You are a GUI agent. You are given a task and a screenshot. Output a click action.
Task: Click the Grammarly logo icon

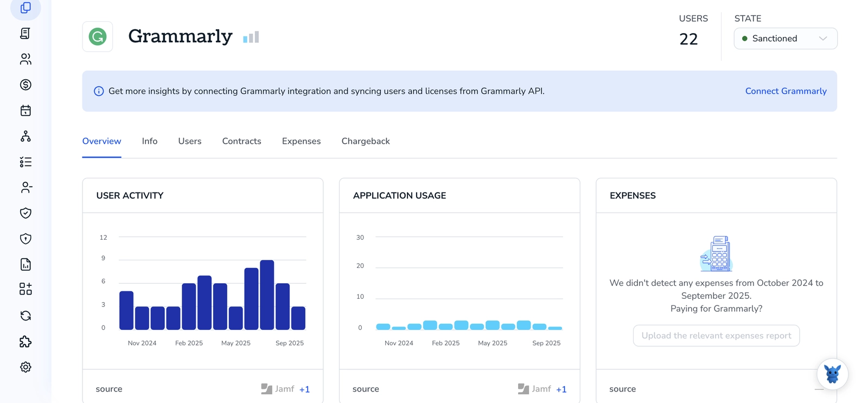tap(98, 37)
